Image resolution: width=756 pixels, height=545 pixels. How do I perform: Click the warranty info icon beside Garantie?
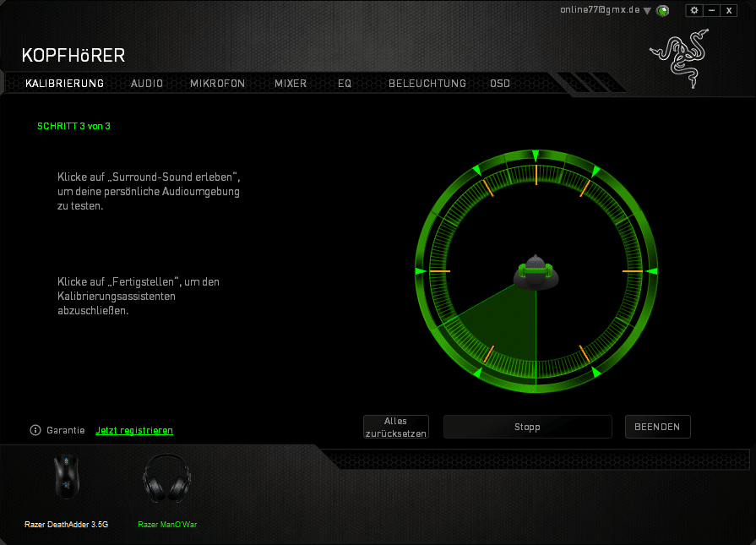(35, 430)
